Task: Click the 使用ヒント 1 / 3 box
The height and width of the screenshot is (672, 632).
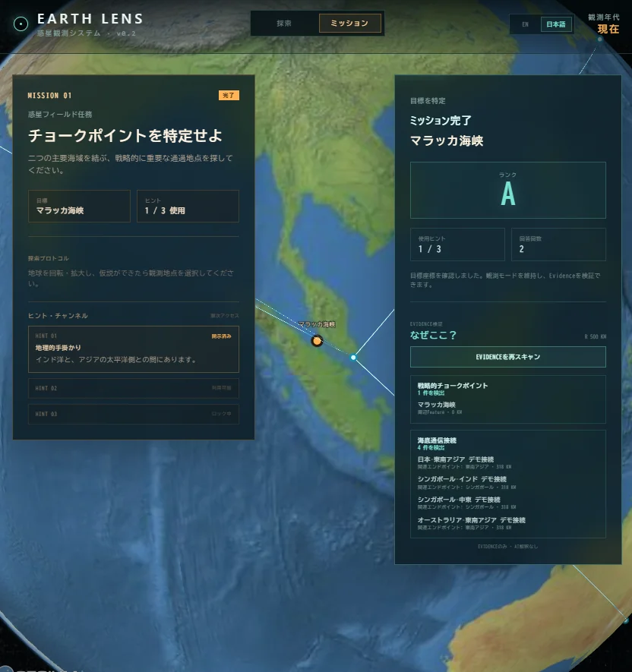Action: pos(457,245)
